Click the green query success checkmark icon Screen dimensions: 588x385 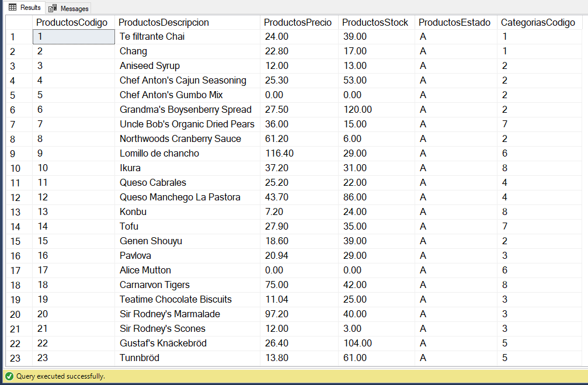(9, 376)
